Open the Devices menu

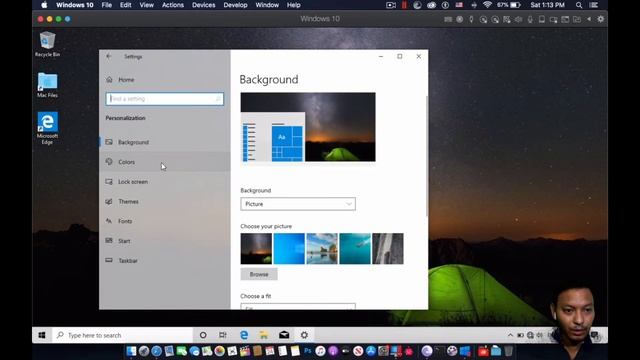203,5
